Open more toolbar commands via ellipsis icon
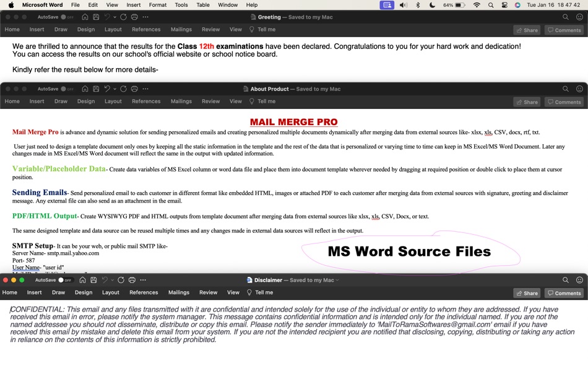 click(x=144, y=17)
